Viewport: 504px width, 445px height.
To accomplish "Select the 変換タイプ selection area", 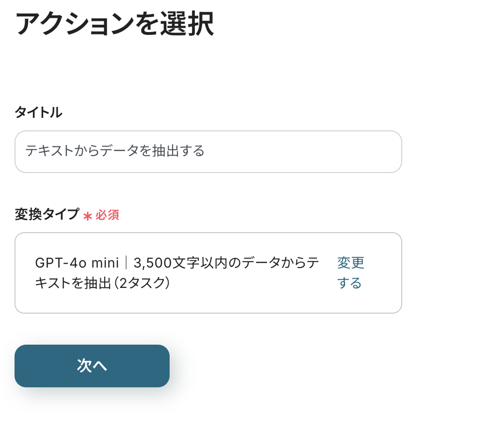I will [x=208, y=272].
